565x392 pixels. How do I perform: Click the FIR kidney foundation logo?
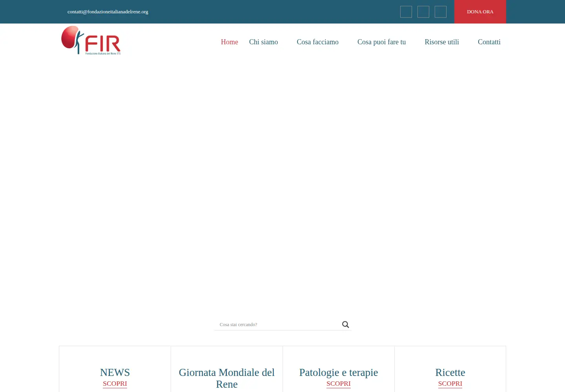pyautogui.click(x=91, y=40)
